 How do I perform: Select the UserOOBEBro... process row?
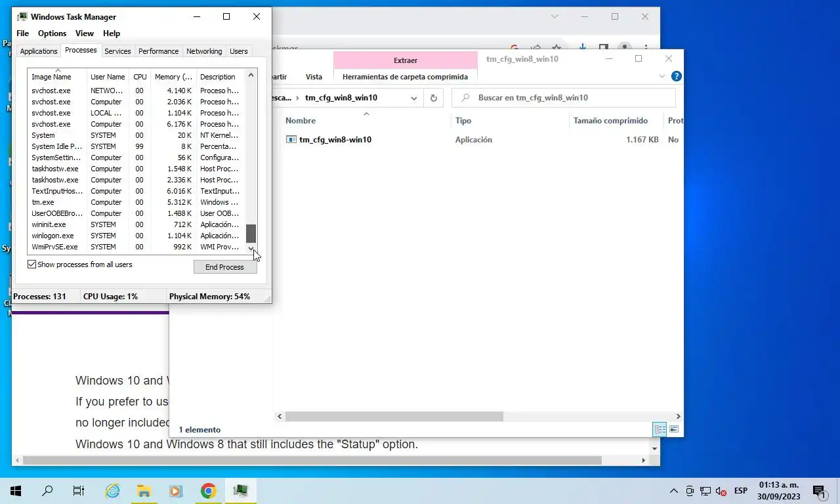click(136, 213)
